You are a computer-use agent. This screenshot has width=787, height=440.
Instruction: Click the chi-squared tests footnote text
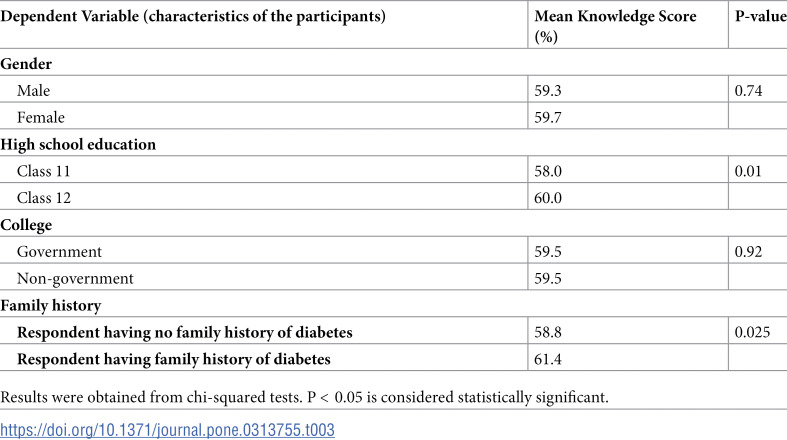304,397
